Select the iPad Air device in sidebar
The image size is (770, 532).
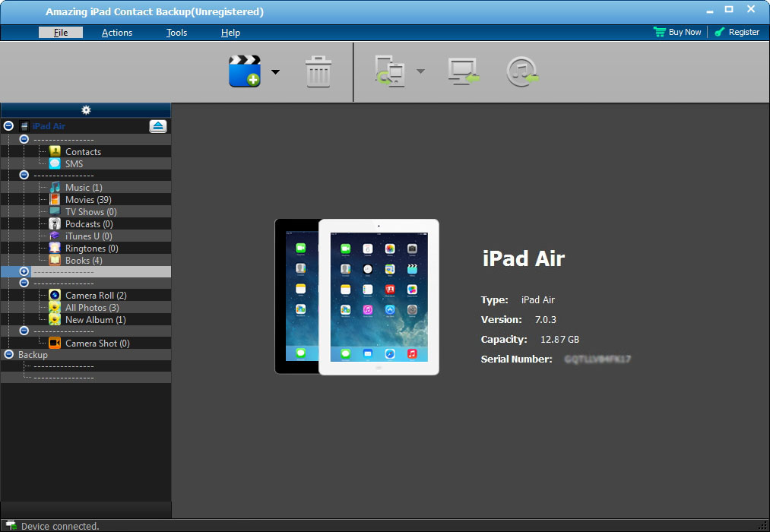pyautogui.click(x=49, y=126)
